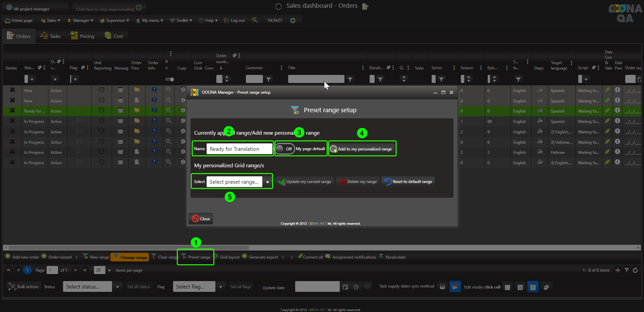This screenshot has width=644, height=312.
Task: Open the Select status dropdown
Action: (117, 287)
